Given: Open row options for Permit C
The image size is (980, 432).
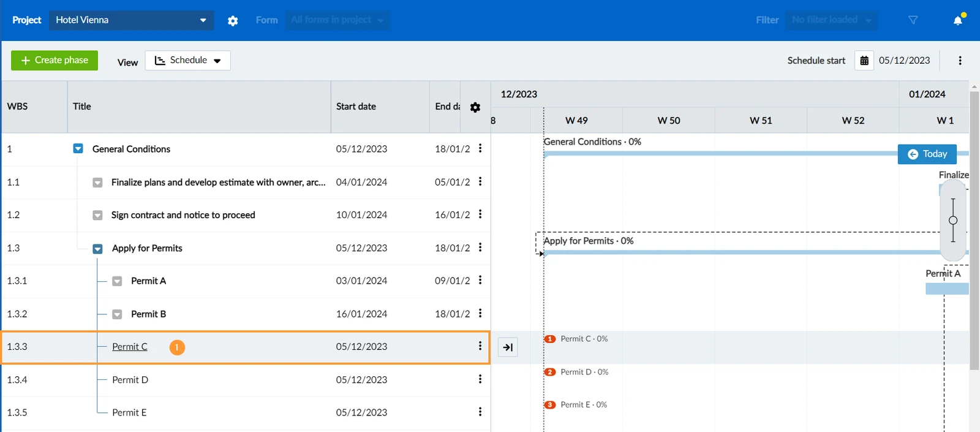Looking at the screenshot, I should click(x=480, y=346).
